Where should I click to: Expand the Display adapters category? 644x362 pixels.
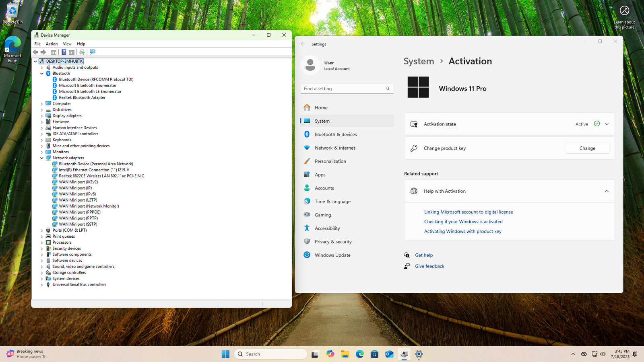point(42,116)
